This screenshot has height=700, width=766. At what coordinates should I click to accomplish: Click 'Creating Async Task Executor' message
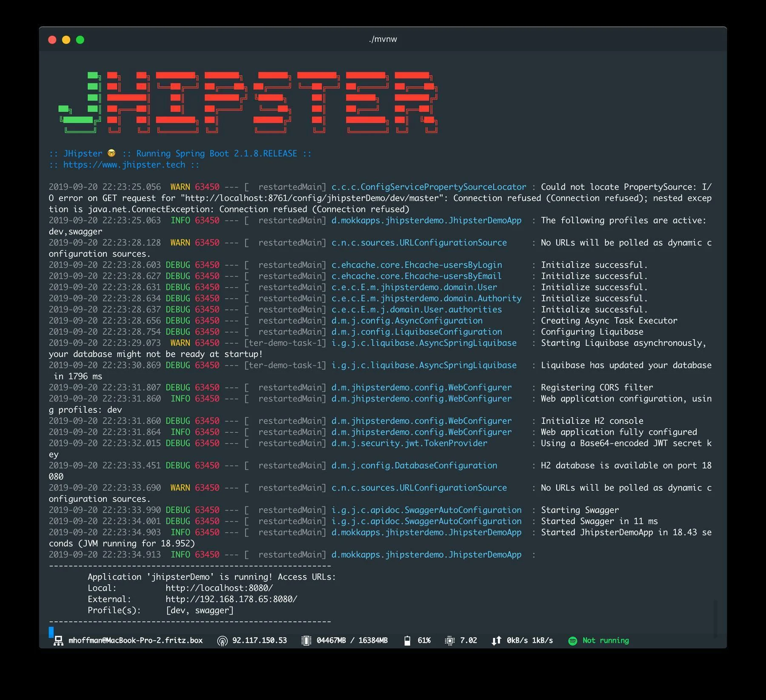609,320
